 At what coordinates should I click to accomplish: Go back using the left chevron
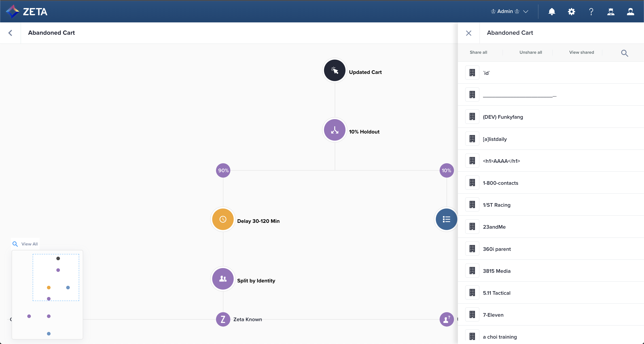click(10, 33)
